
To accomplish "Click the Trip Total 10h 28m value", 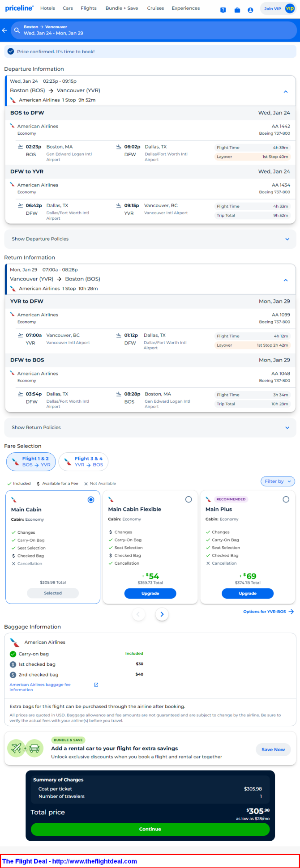I will click(x=280, y=404).
